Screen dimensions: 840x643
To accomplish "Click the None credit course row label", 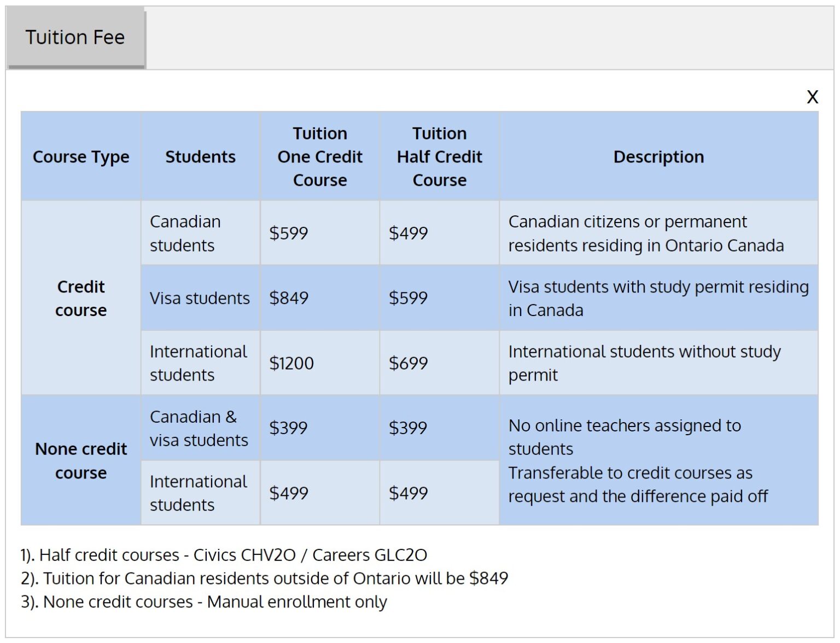I will pos(80,461).
